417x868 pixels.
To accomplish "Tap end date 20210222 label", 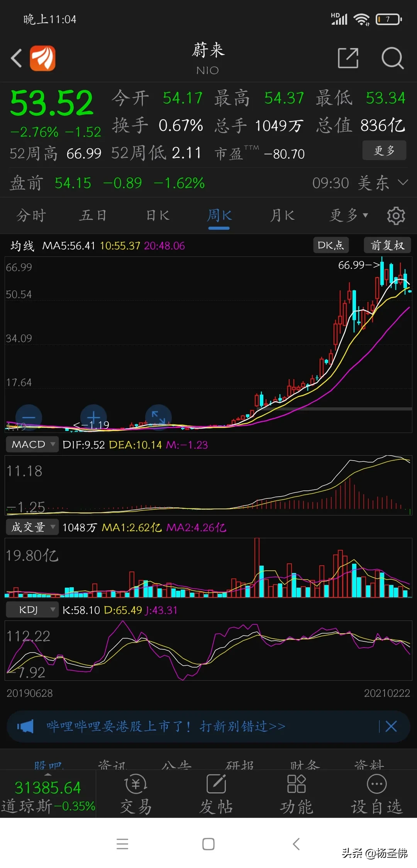I will 387,693.
